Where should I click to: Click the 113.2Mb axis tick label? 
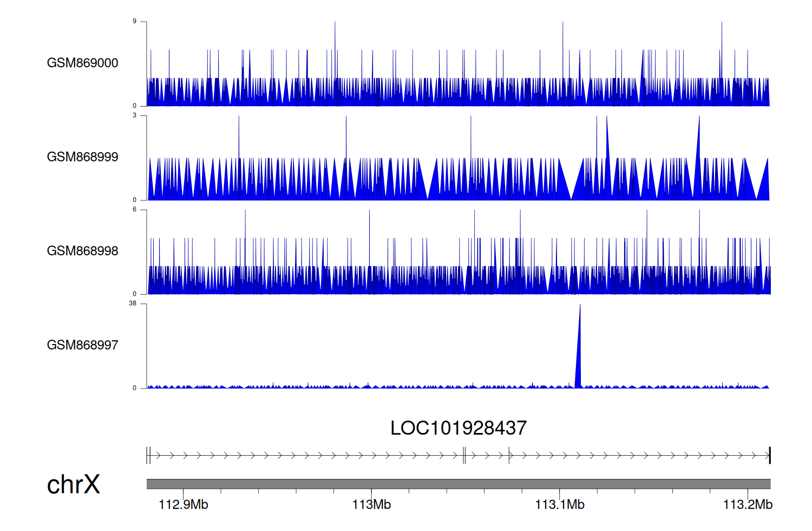tap(748, 505)
